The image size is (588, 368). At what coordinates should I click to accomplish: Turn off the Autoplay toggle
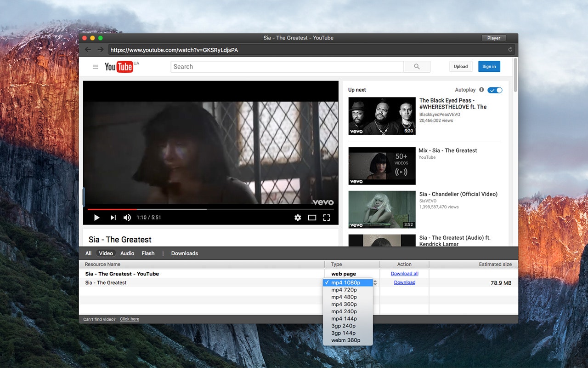pyautogui.click(x=495, y=90)
